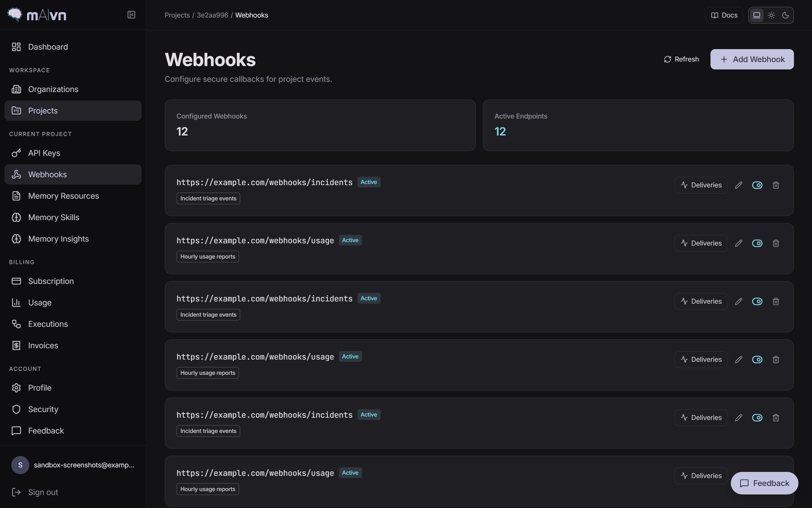Delete the first incidents webhook
Screen dimensions: 812x508
[776, 185]
